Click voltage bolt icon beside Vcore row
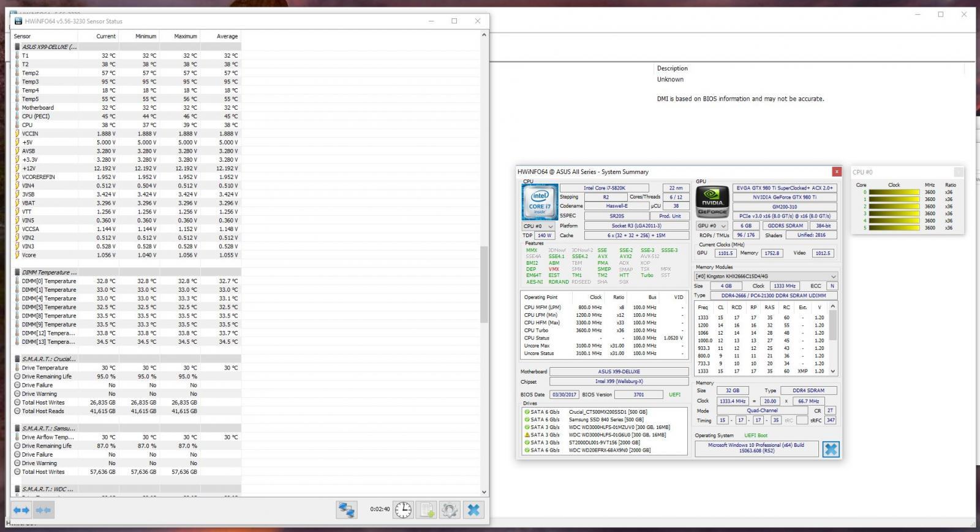Image resolution: width=980 pixels, height=532 pixels. (17, 255)
